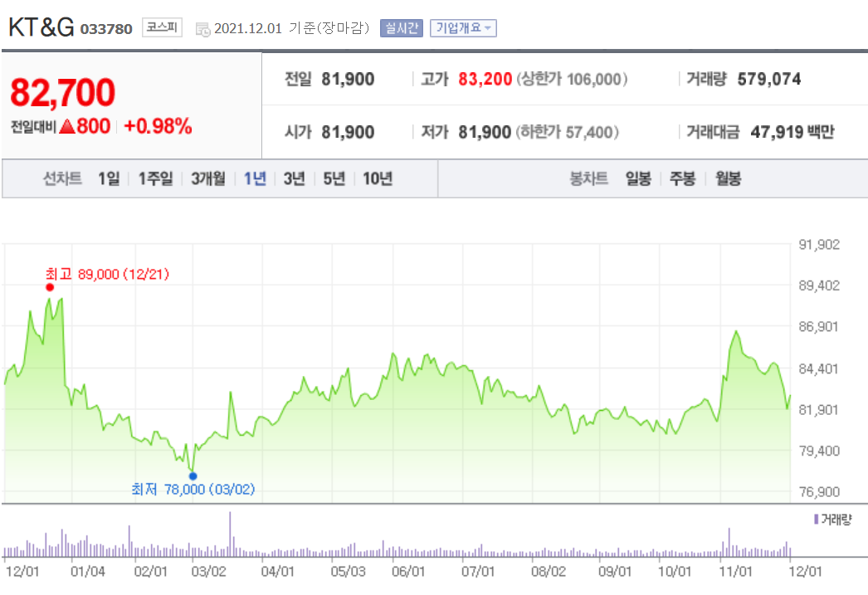Click the red up triangle change icon
The width and height of the screenshot is (868, 595).
66,127
